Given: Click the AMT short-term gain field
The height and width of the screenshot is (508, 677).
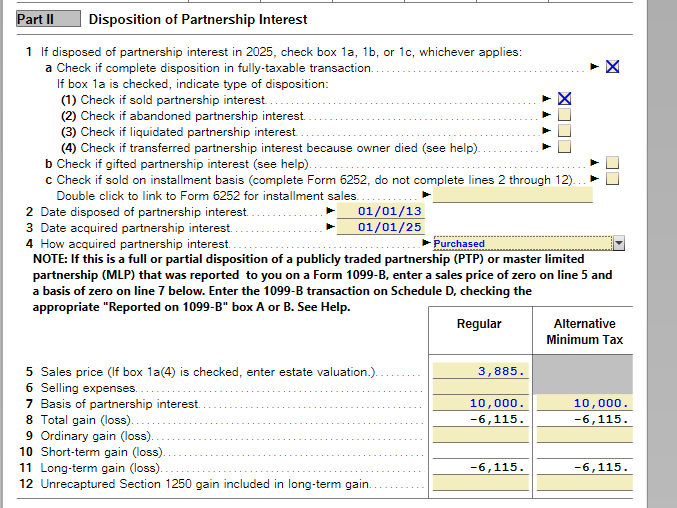Looking at the screenshot, I should (584, 451).
